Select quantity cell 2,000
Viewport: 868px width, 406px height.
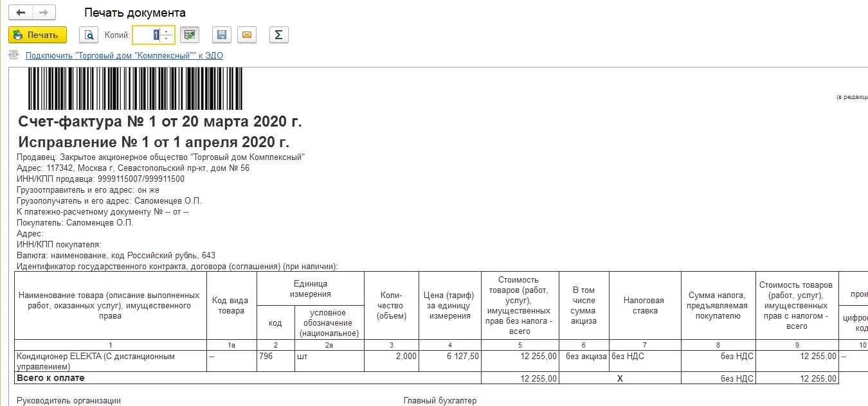tap(392, 360)
